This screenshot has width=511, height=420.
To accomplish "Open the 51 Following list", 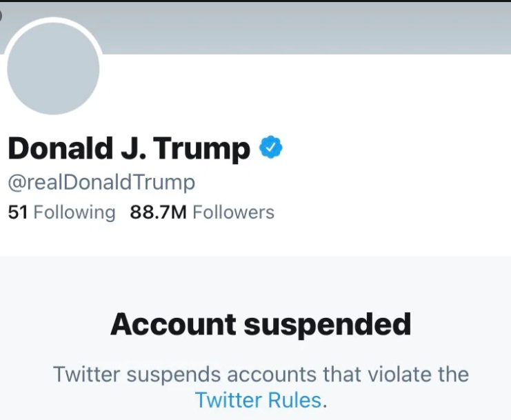I will tap(61, 212).
